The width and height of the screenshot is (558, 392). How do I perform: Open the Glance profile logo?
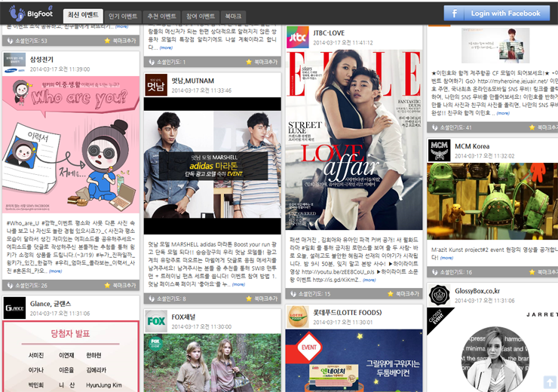click(14, 308)
